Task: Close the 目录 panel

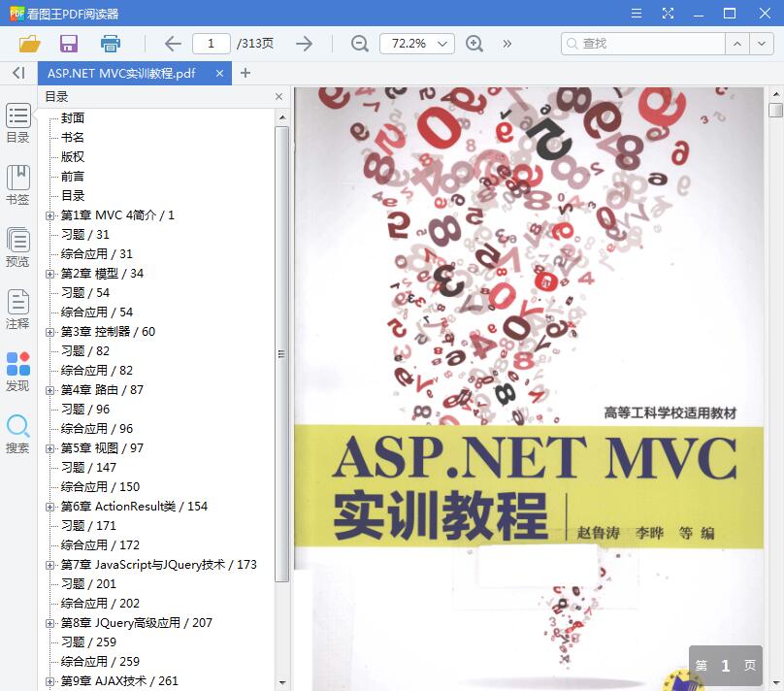Action: click(x=279, y=96)
